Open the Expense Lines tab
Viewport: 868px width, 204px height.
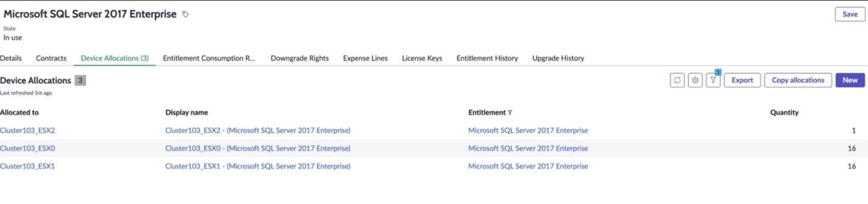365,58
